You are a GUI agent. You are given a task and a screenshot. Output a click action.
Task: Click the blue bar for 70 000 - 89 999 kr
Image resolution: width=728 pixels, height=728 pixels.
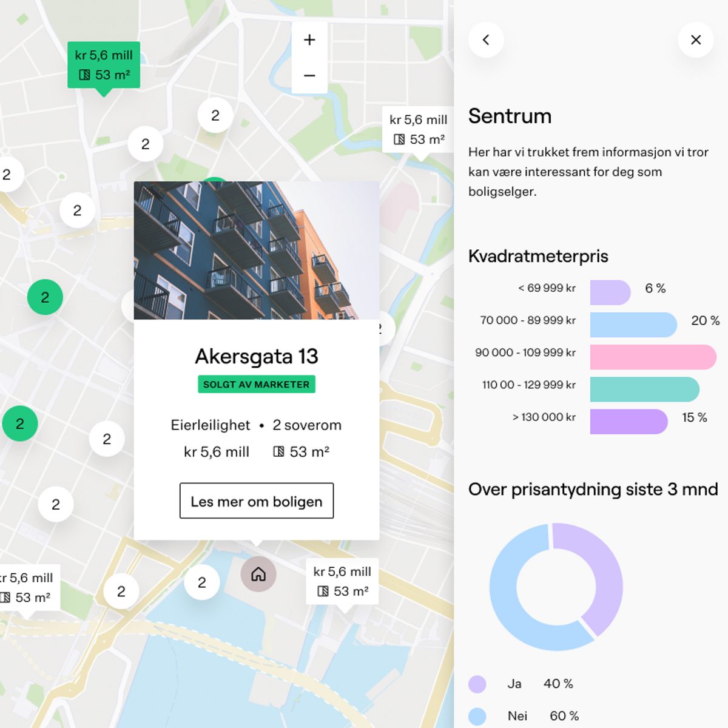(633, 325)
